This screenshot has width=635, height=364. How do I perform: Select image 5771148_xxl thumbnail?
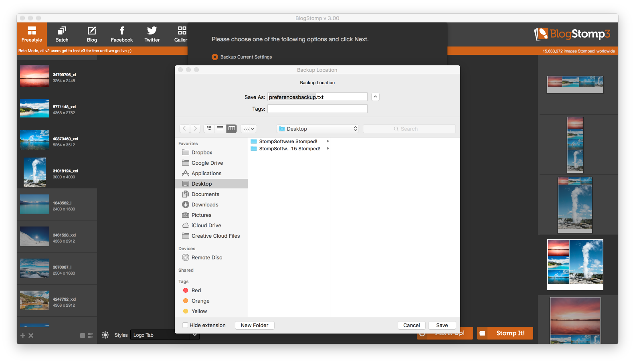(35, 108)
